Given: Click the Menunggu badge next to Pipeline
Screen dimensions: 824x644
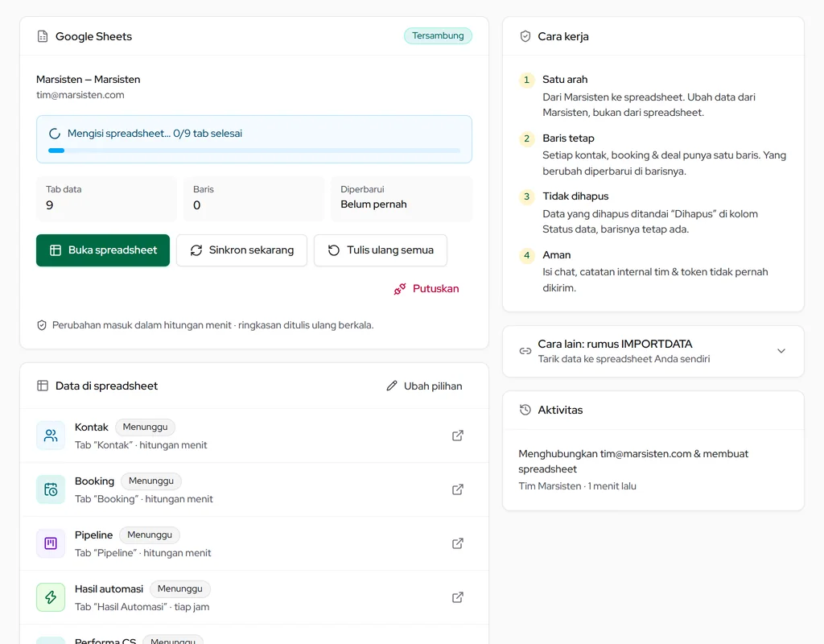Looking at the screenshot, I should click(x=149, y=535).
